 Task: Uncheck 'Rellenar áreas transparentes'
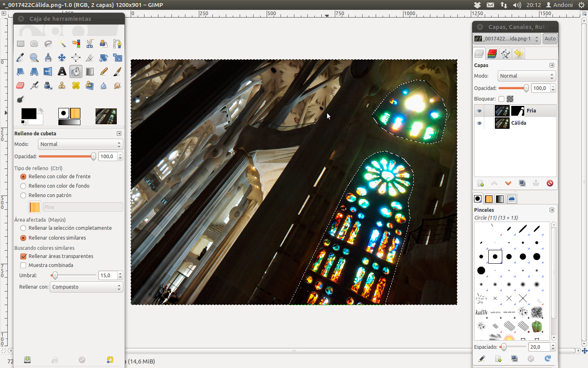click(23, 256)
